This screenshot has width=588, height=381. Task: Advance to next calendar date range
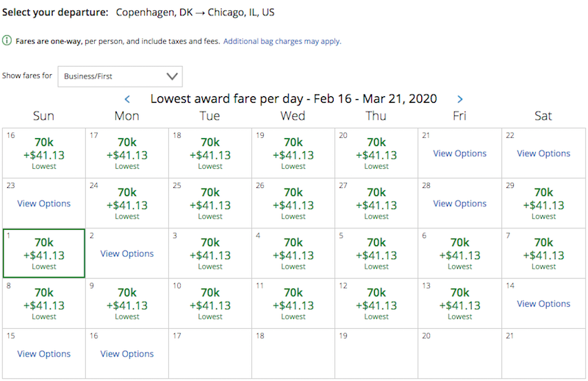pyautogui.click(x=460, y=99)
